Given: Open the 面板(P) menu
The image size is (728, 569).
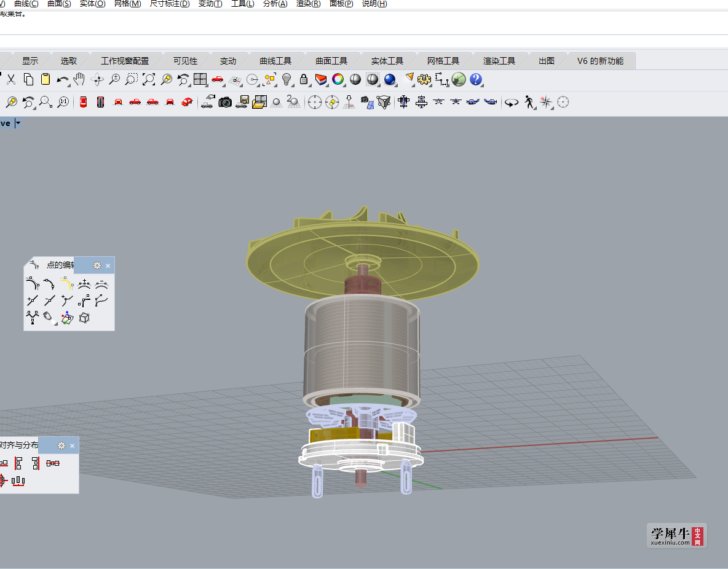Looking at the screenshot, I should pyautogui.click(x=341, y=4).
